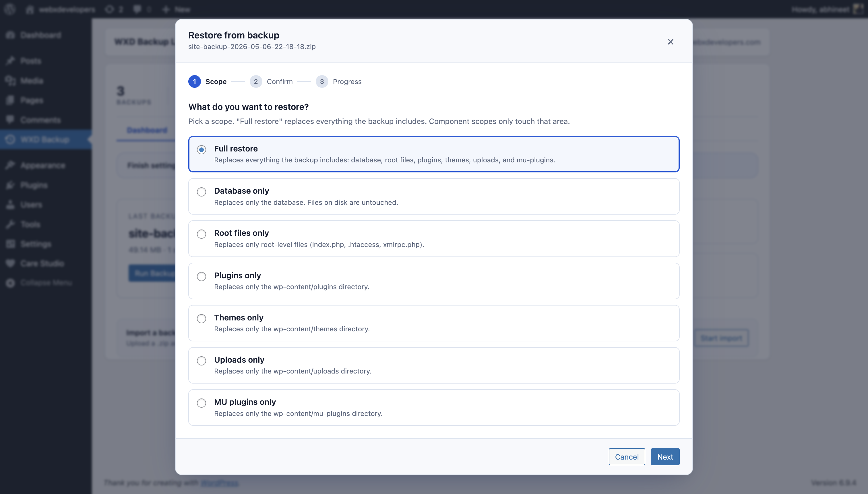The width and height of the screenshot is (868, 494).
Task: Click the Appearance brush icon in sidebar
Action: coord(10,165)
